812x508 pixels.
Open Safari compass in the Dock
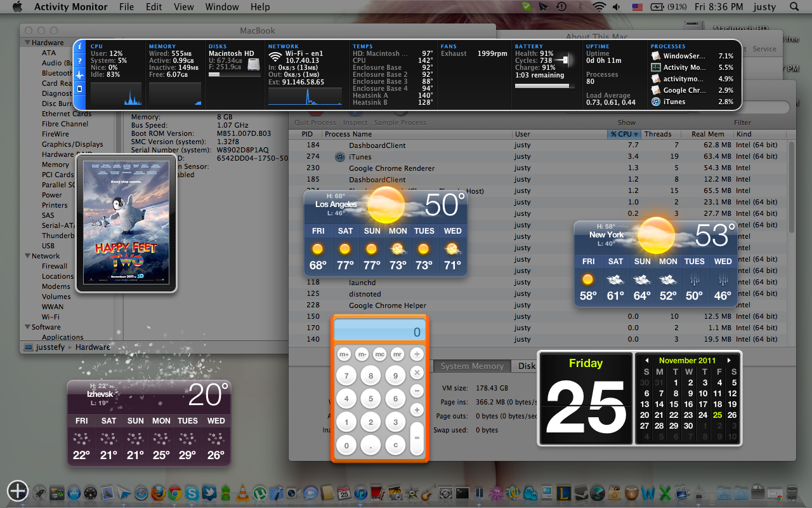pyautogui.click(x=141, y=493)
